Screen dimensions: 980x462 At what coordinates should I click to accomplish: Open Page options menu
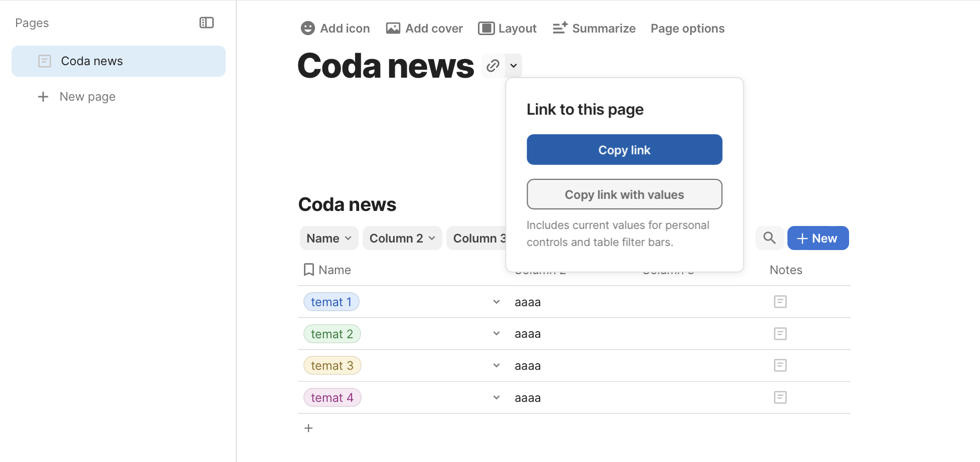tap(687, 29)
